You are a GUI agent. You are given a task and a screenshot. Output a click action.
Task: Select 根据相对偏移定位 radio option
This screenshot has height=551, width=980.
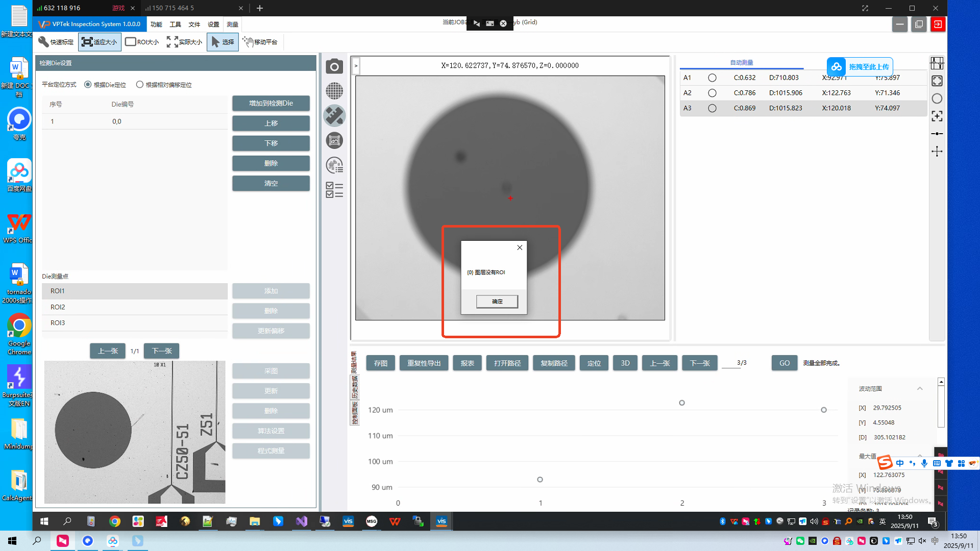tap(140, 85)
